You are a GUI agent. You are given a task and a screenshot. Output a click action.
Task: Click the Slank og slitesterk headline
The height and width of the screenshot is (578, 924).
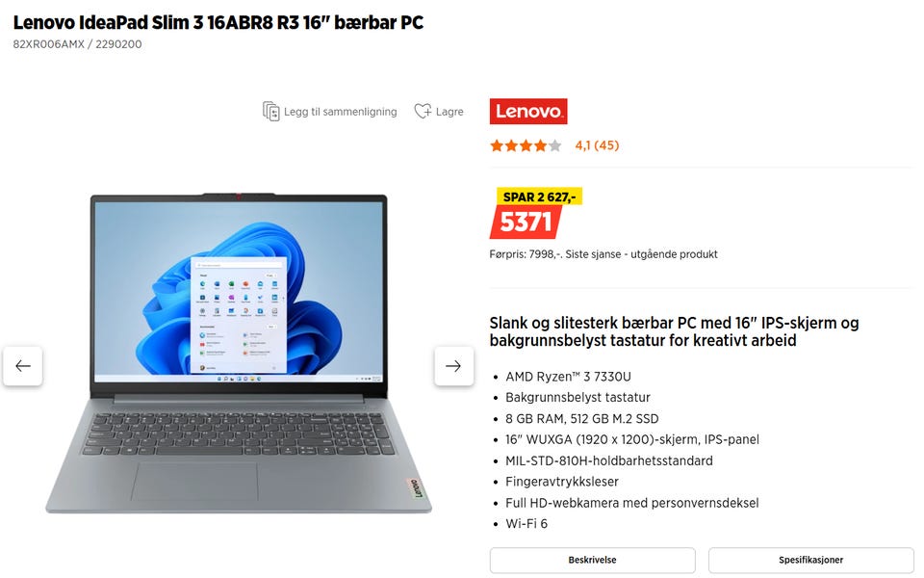click(674, 331)
